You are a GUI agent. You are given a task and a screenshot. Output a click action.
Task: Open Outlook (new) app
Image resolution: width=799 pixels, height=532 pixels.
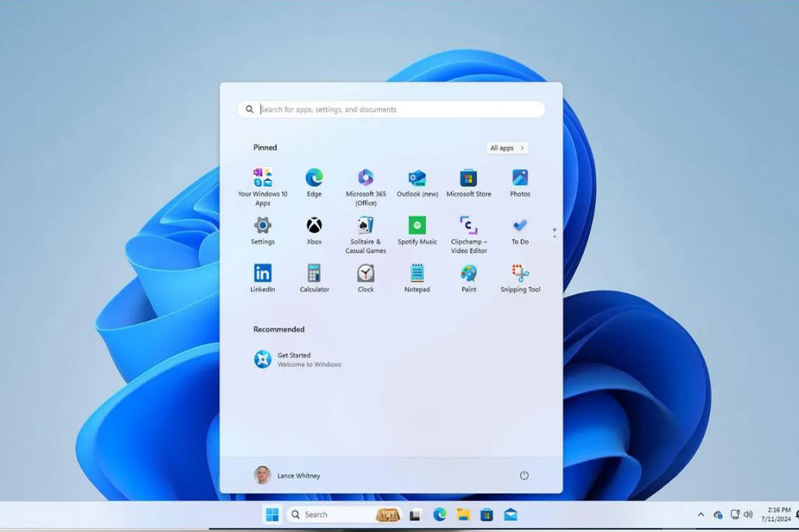pos(417,183)
